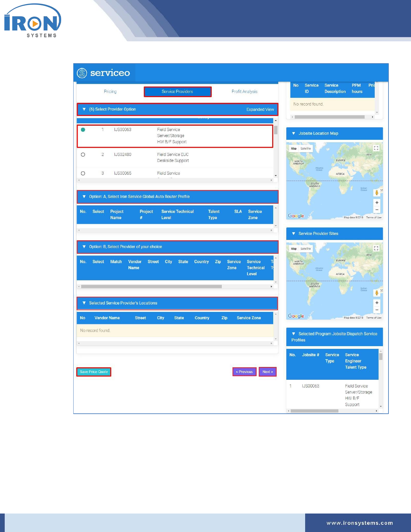Collapse Selected Service Provider's Locations section

click(x=84, y=303)
